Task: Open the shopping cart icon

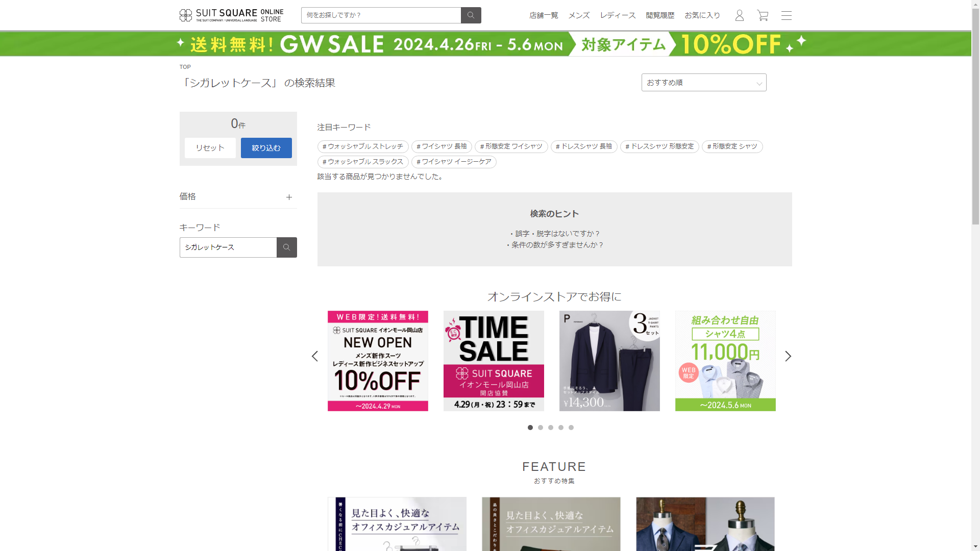Action: [x=763, y=15]
